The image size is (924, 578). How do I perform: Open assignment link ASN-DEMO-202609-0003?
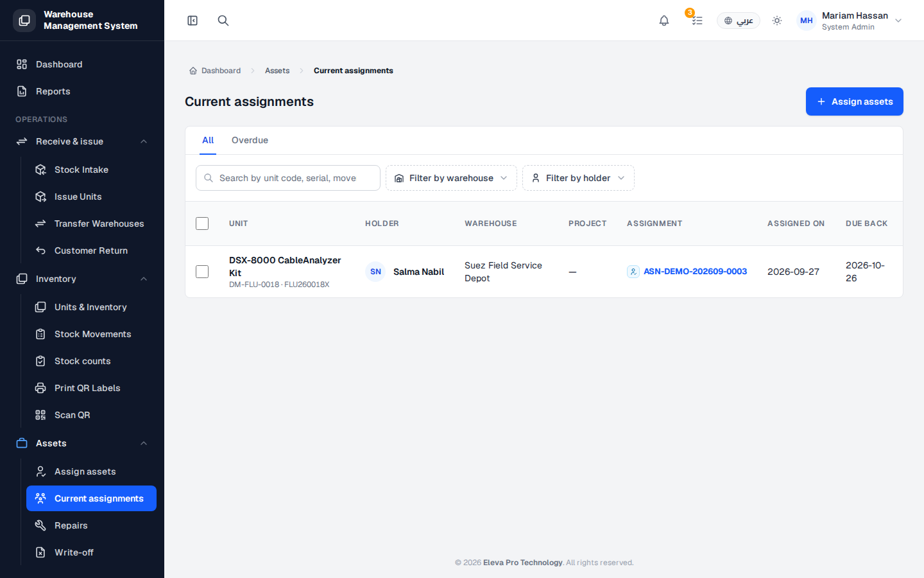[x=695, y=272]
